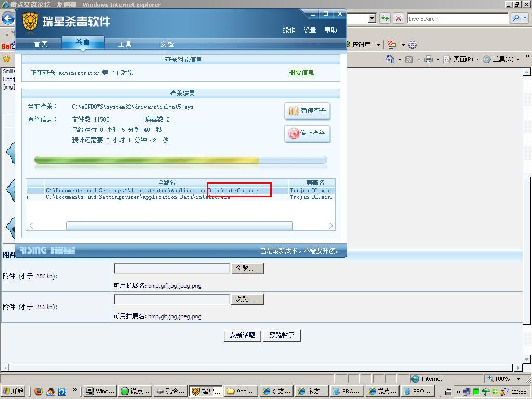The height and width of the screenshot is (399, 532).
Task: Click the pop-up blocker toolbar icon
Action: [x=392, y=45]
